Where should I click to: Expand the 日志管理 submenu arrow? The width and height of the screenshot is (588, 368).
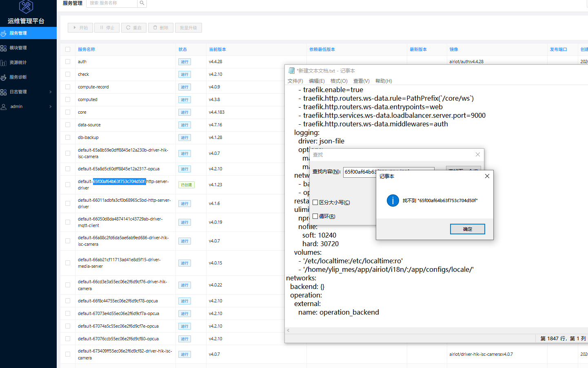tap(51, 92)
